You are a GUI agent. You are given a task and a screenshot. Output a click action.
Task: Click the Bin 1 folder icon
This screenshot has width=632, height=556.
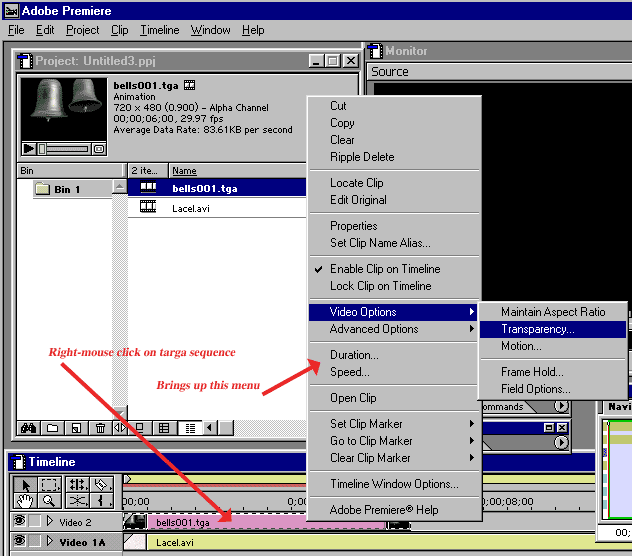[x=42, y=189]
